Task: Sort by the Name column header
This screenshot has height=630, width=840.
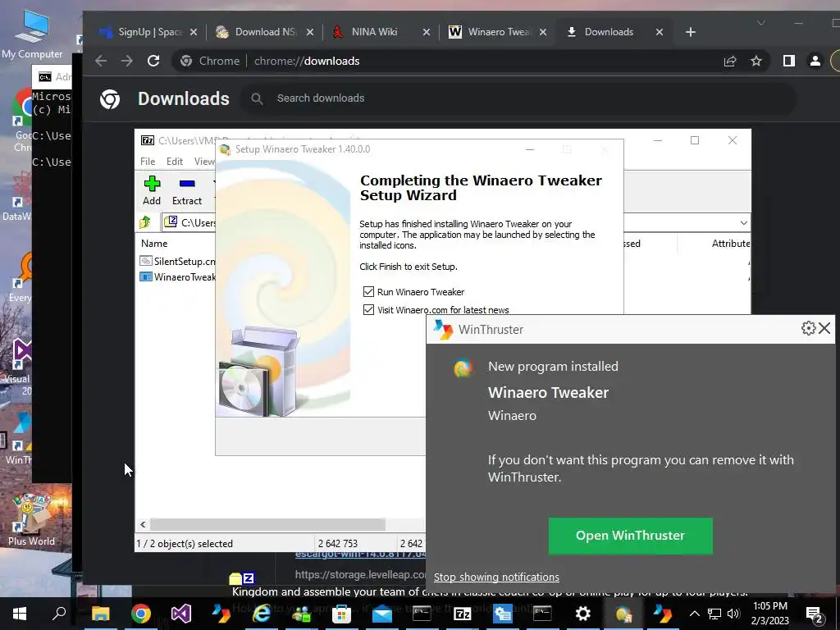Action: click(154, 243)
